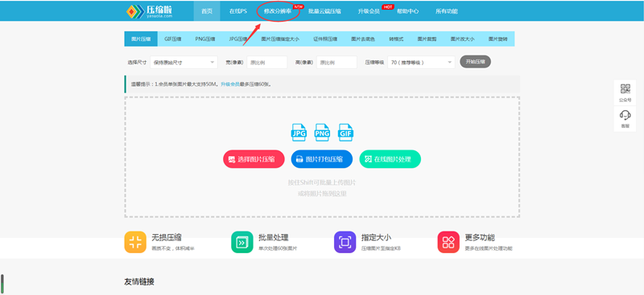
Task: Click the 单次处理60张图片 description text
Action: pos(278,248)
